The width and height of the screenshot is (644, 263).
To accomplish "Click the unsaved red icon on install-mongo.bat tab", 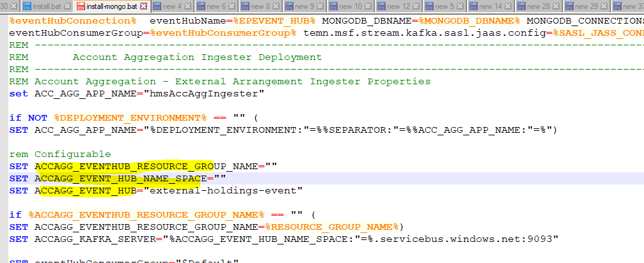I will (81, 6).
